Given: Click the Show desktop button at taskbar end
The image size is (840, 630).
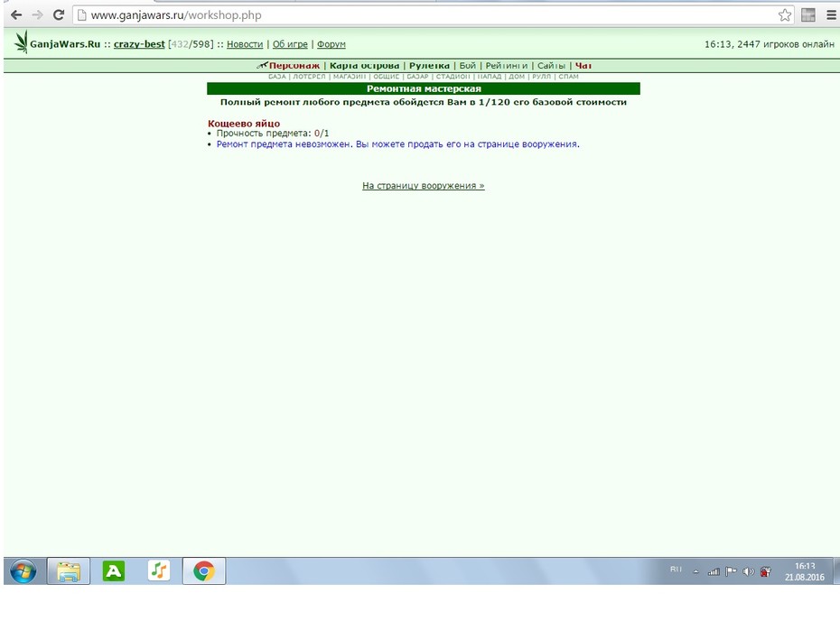Looking at the screenshot, I should (x=835, y=571).
